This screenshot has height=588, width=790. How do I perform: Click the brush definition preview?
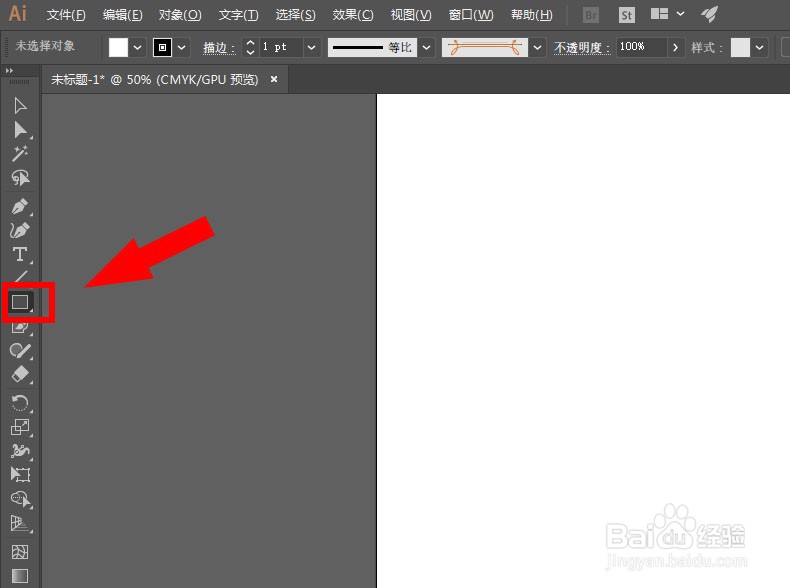click(x=485, y=48)
